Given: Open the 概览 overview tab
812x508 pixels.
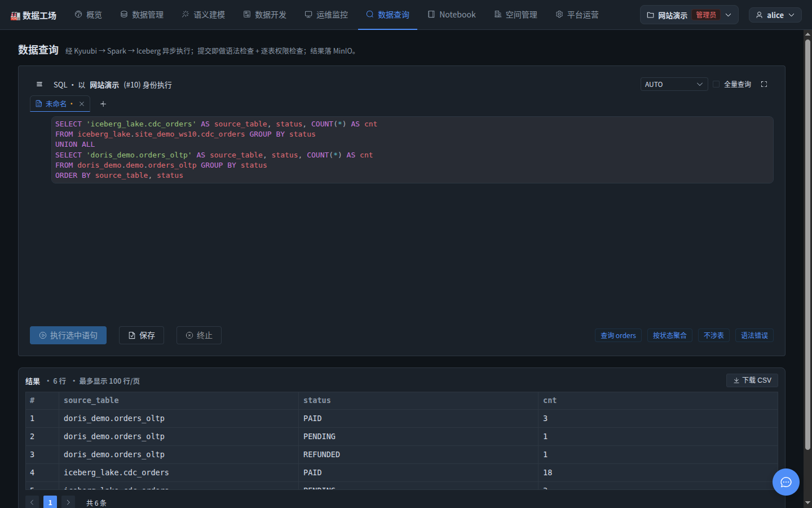Looking at the screenshot, I should pos(89,15).
